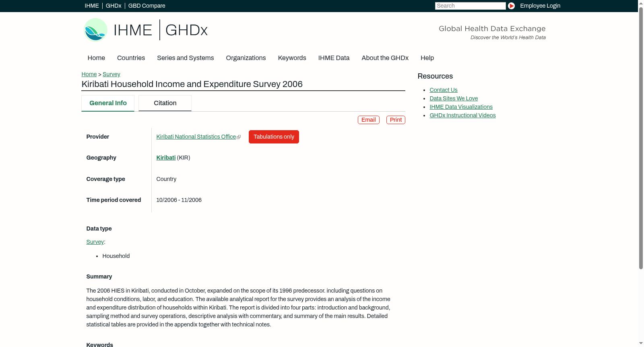Click the Email button

369,120
